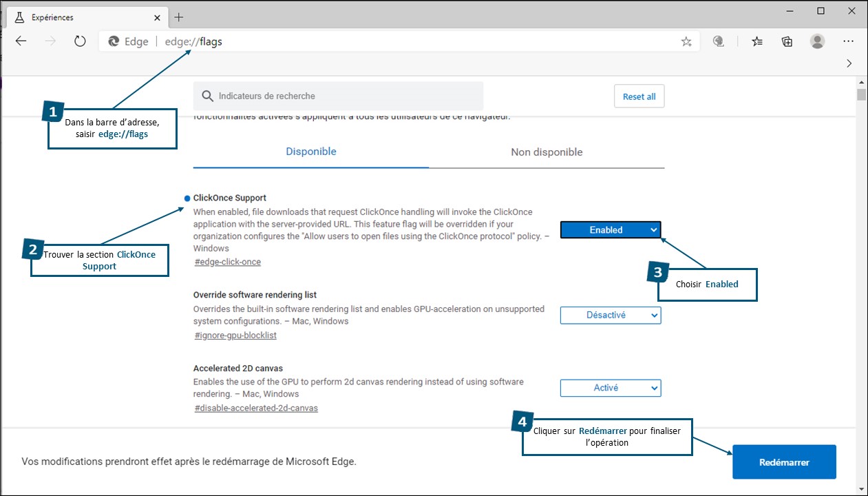
Task: Open the Settings and more ellipsis menu
Action: click(x=848, y=41)
